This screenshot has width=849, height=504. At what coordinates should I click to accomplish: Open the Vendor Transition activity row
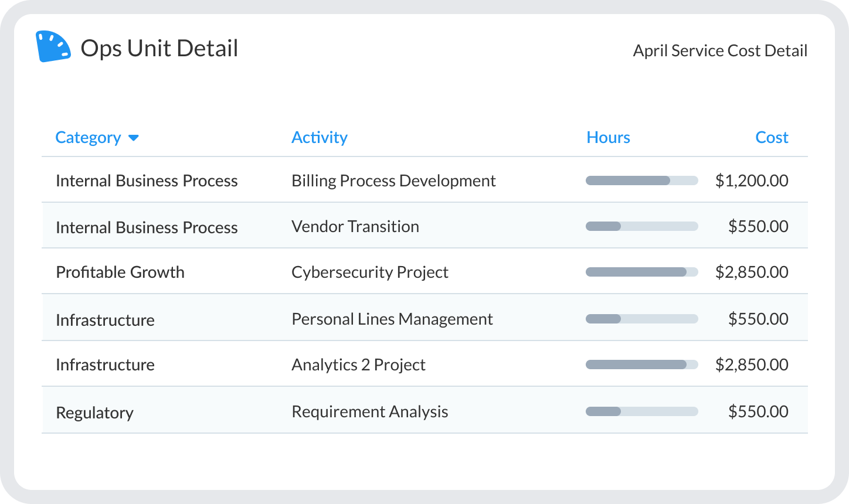pos(355,226)
